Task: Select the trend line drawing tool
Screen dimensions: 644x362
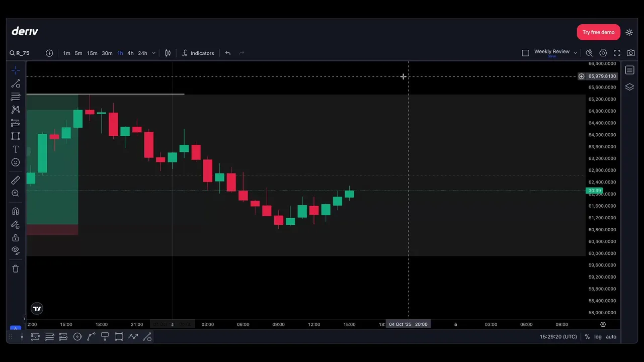Action: click(16, 83)
